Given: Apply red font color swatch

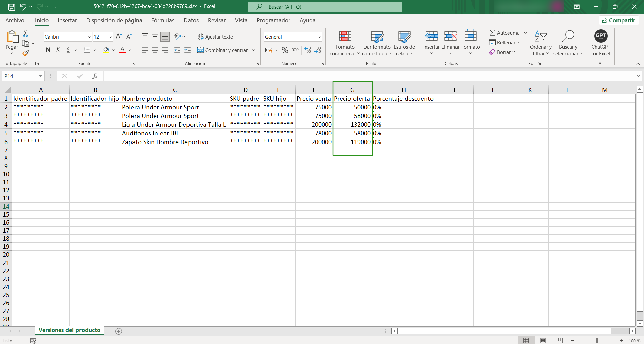Looking at the screenshot, I should (122, 50).
